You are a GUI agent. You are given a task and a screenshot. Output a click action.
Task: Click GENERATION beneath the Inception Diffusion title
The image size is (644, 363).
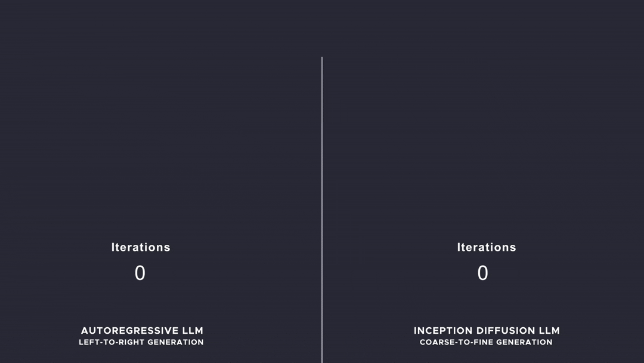[523, 343]
